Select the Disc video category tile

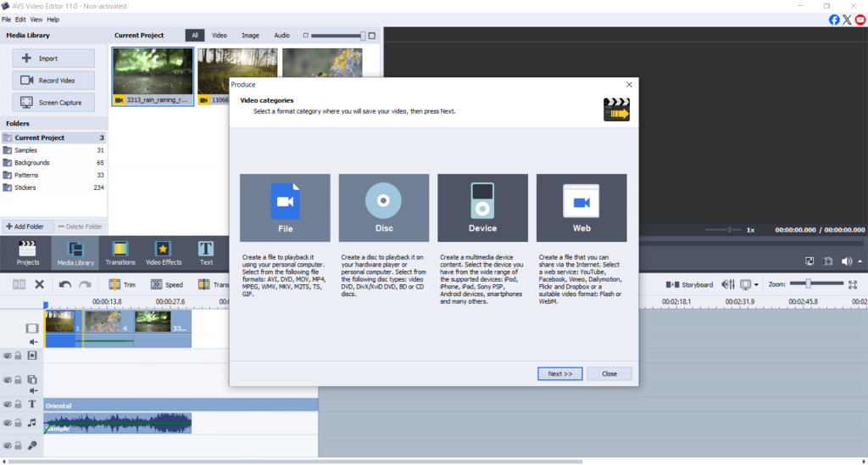tap(384, 208)
